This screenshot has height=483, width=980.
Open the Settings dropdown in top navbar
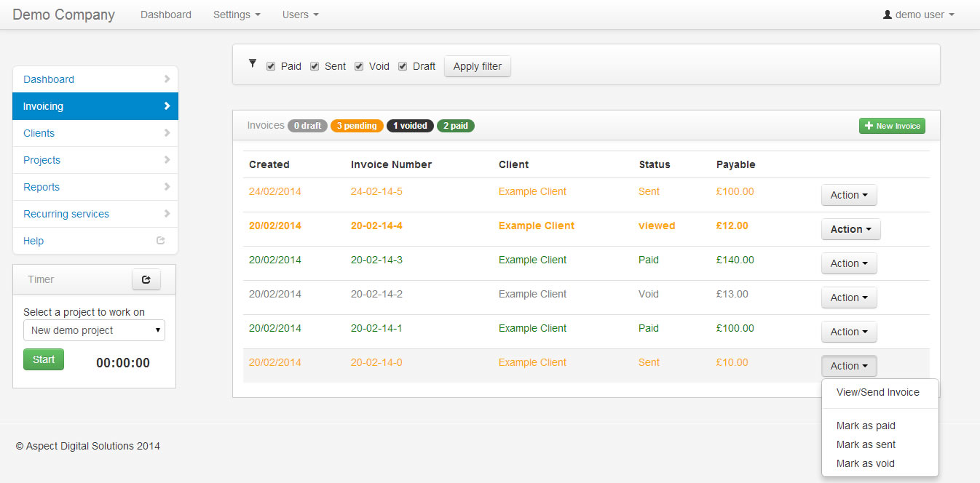[237, 15]
